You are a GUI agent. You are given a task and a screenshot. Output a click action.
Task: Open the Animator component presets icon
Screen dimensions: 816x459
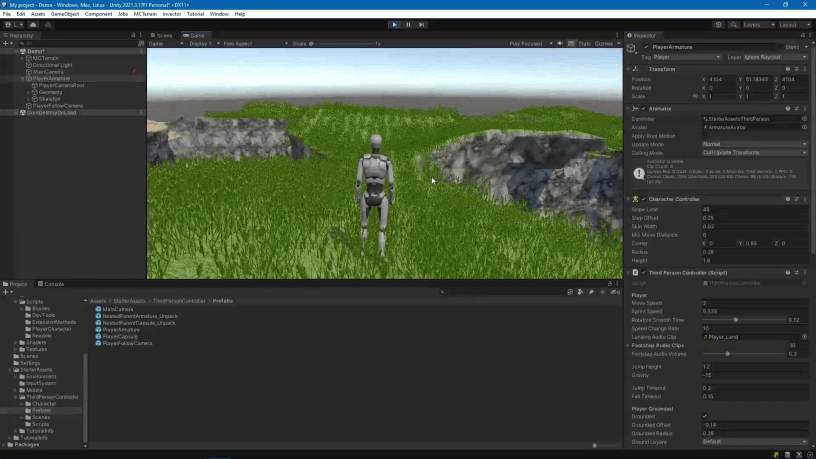coord(796,109)
